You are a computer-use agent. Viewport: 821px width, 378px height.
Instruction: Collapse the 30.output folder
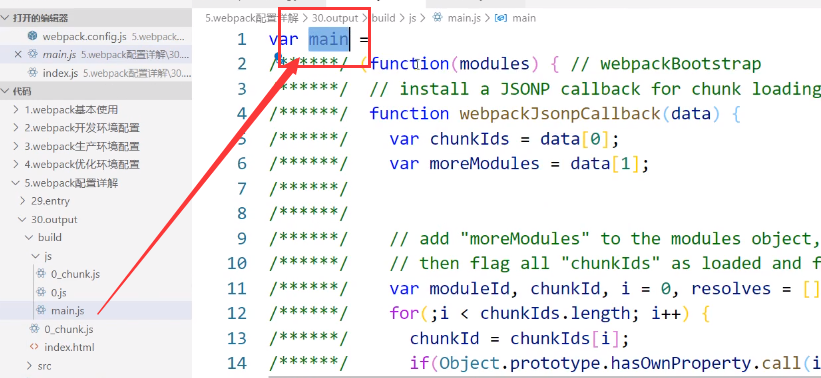point(22,219)
